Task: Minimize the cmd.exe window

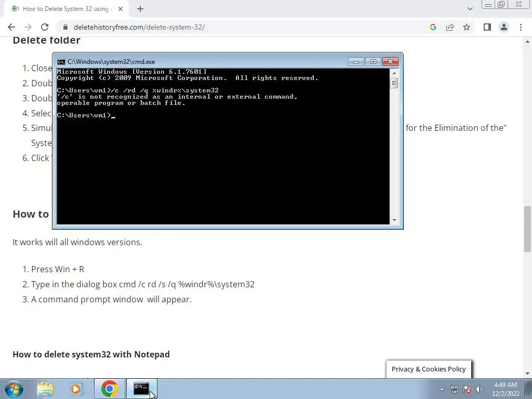Action: pos(356,62)
